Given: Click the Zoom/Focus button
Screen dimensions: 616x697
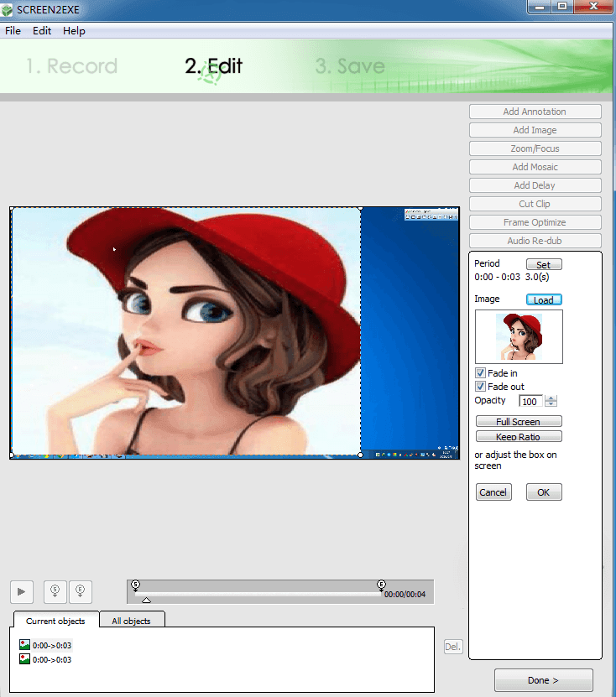Looking at the screenshot, I should point(535,148).
